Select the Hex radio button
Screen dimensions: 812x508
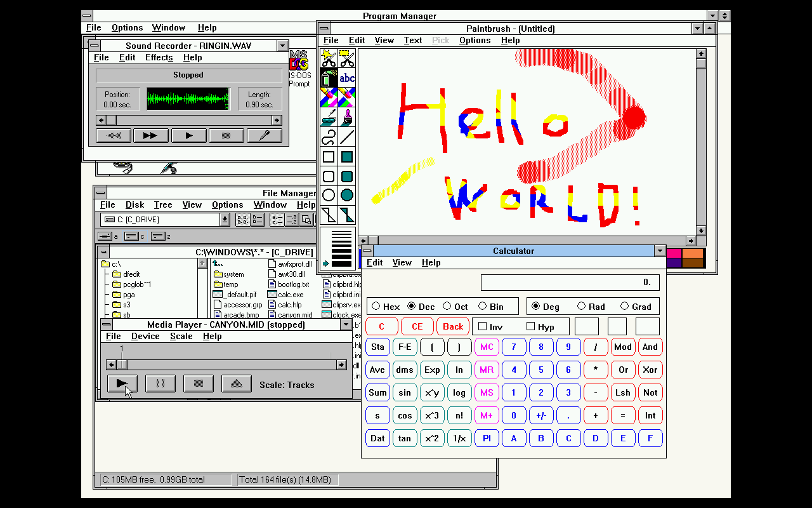click(x=386, y=307)
